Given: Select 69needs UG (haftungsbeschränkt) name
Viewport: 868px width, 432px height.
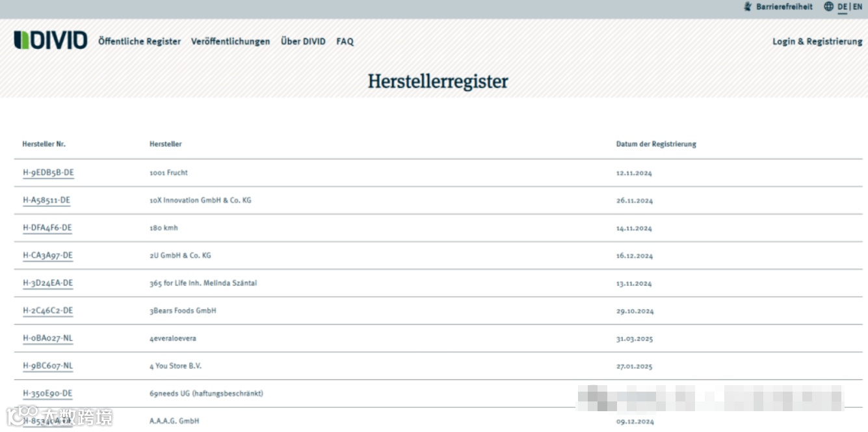Looking at the screenshot, I should click(206, 394).
